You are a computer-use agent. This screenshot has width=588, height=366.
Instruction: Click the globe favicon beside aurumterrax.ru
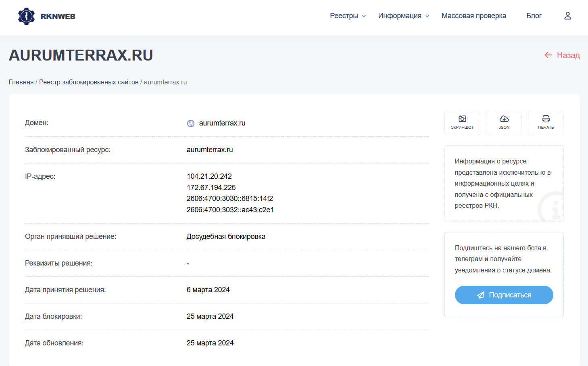pyautogui.click(x=191, y=123)
